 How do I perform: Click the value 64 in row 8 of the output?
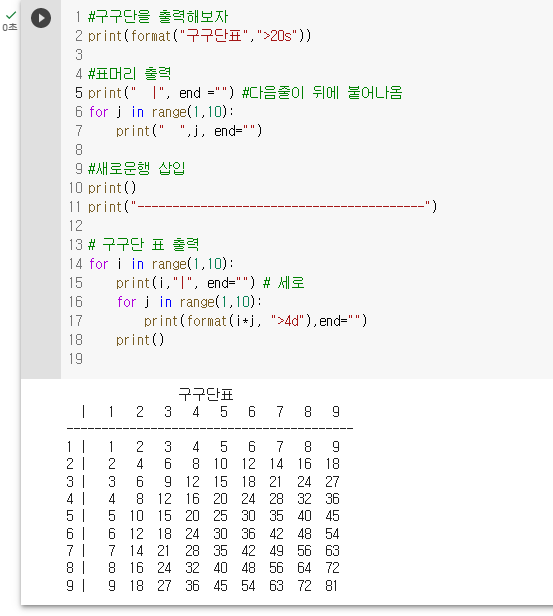coord(304,568)
